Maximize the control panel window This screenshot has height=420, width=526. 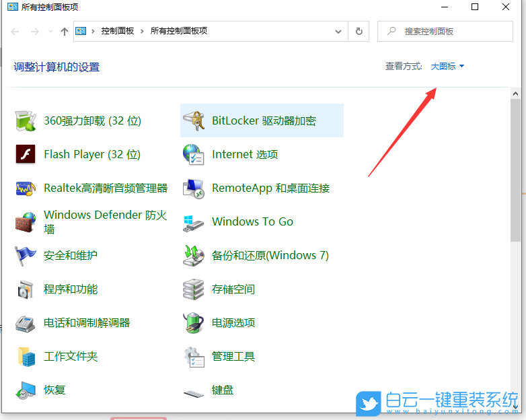(475, 7)
